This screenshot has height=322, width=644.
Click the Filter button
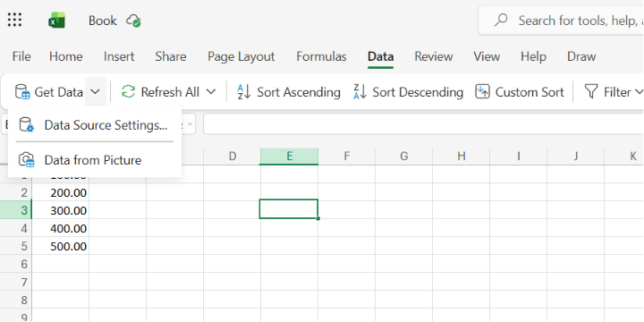[607, 92]
